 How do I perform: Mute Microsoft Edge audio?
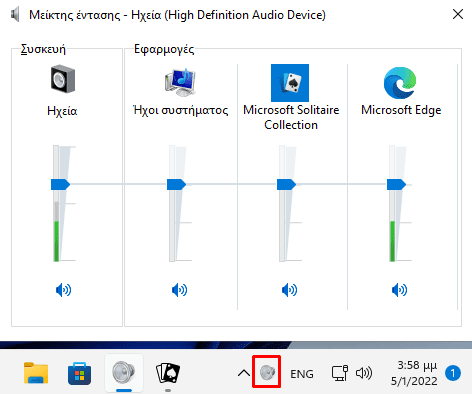399,290
